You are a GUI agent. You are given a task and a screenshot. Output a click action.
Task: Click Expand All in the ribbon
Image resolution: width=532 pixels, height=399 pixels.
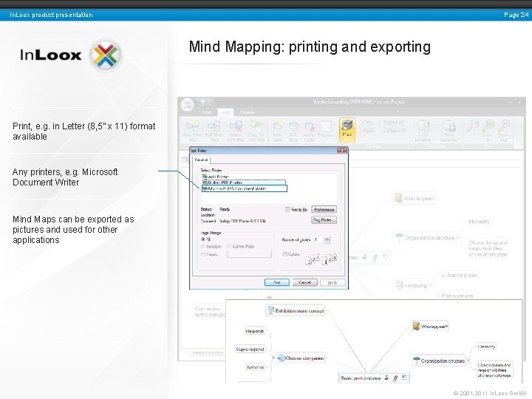pos(391,122)
